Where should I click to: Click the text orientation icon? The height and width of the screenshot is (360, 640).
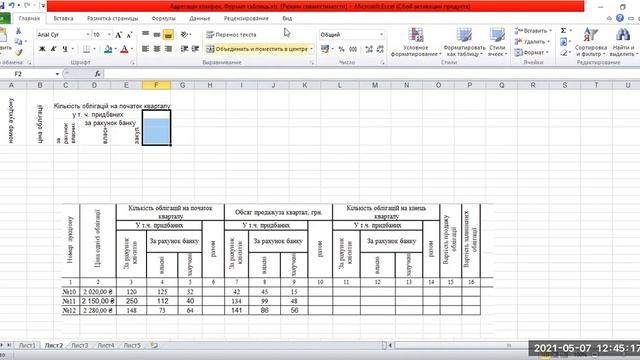point(184,35)
